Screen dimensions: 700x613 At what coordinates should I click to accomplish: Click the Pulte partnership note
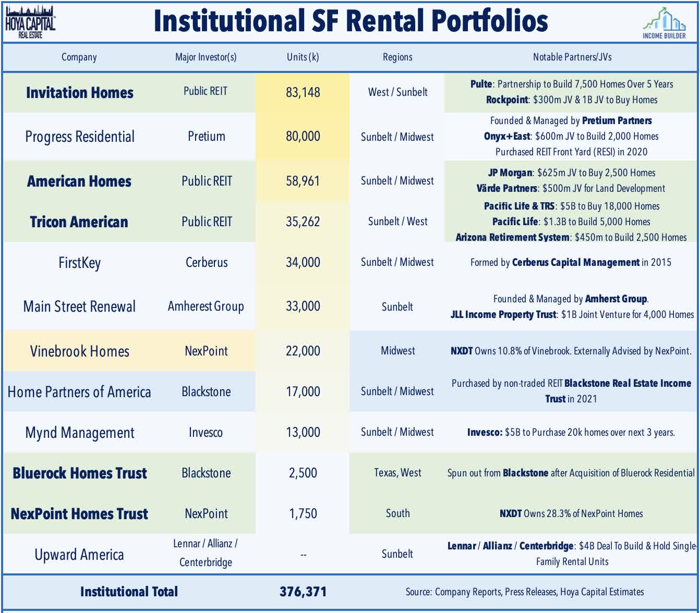point(572,84)
